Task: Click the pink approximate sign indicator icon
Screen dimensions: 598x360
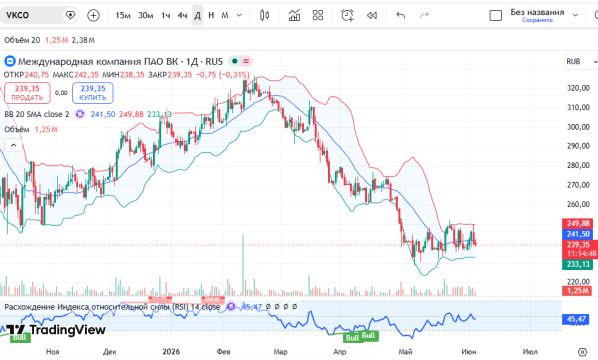Action: click(x=246, y=61)
